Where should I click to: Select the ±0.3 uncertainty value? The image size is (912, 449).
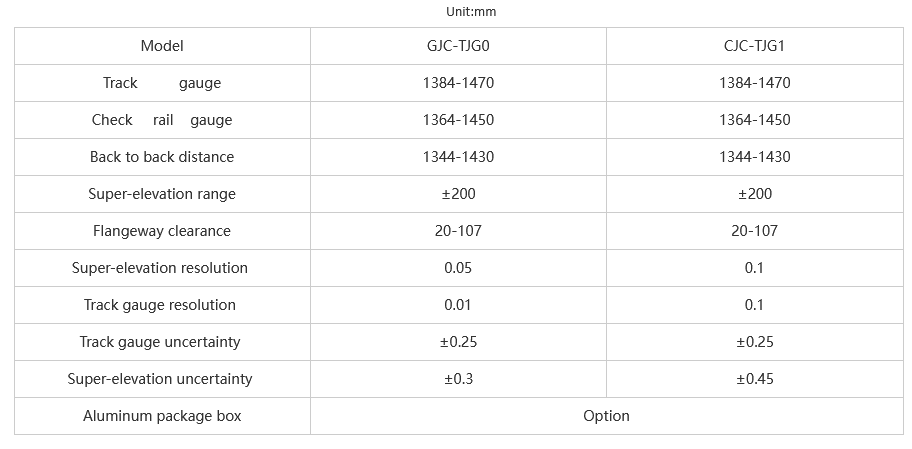458,379
